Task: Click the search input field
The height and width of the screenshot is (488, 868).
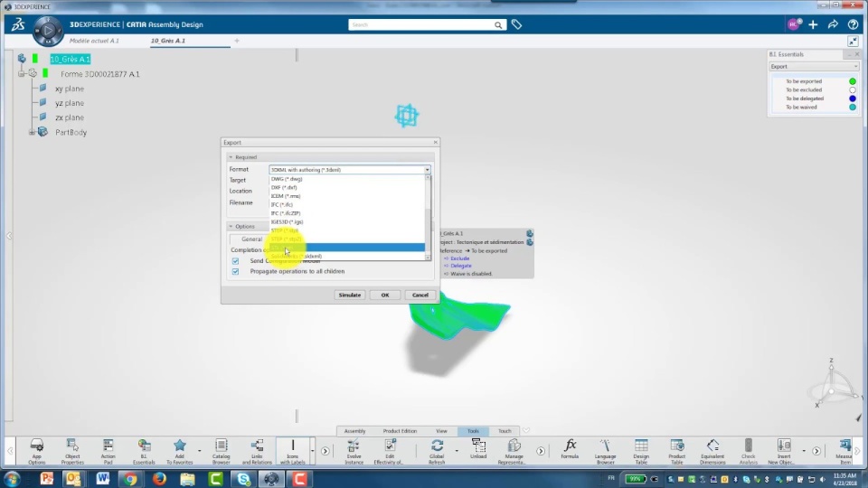Action: pyautogui.click(x=420, y=24)
